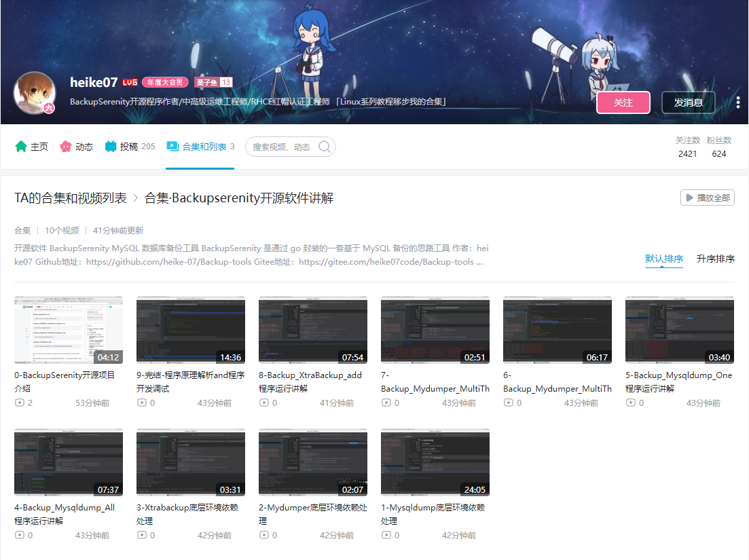This screenshot has height=560, width=749.
Task: Open title 9-完结-程序原理解析and程序开发调试
Action: [x=191, y=382]
